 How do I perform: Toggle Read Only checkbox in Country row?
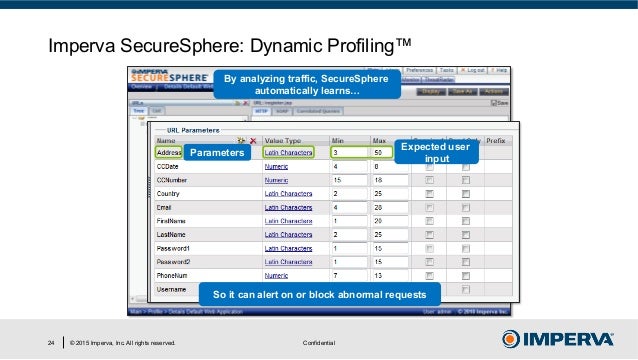[x=466, y=194]
